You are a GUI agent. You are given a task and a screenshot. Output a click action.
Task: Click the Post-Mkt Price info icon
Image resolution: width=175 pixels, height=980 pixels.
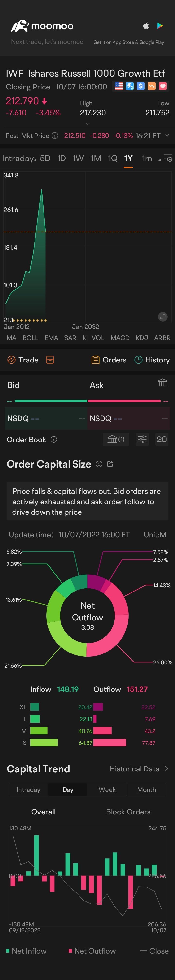(x=55, y=136)
